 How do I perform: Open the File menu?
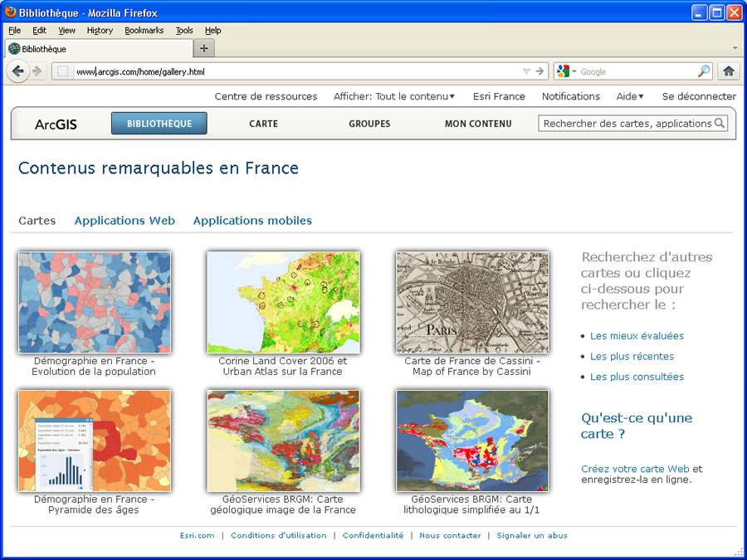pyautogui.click(x=15, y=31)
